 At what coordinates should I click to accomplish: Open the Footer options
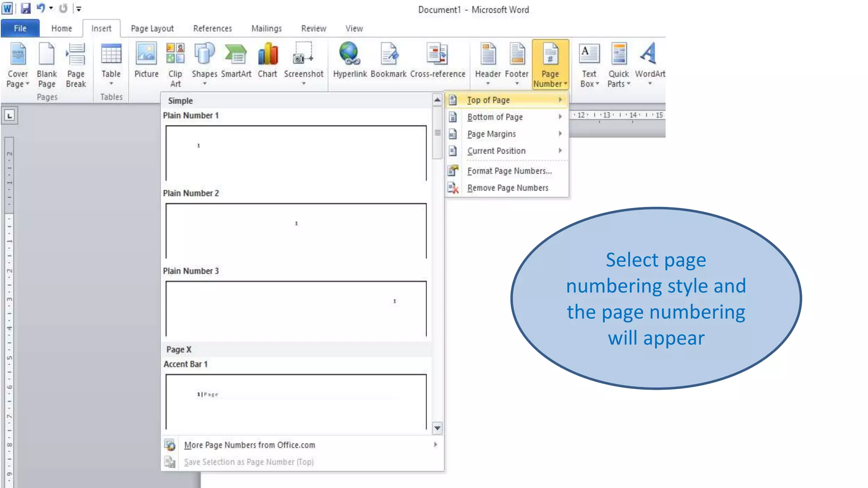517,64
